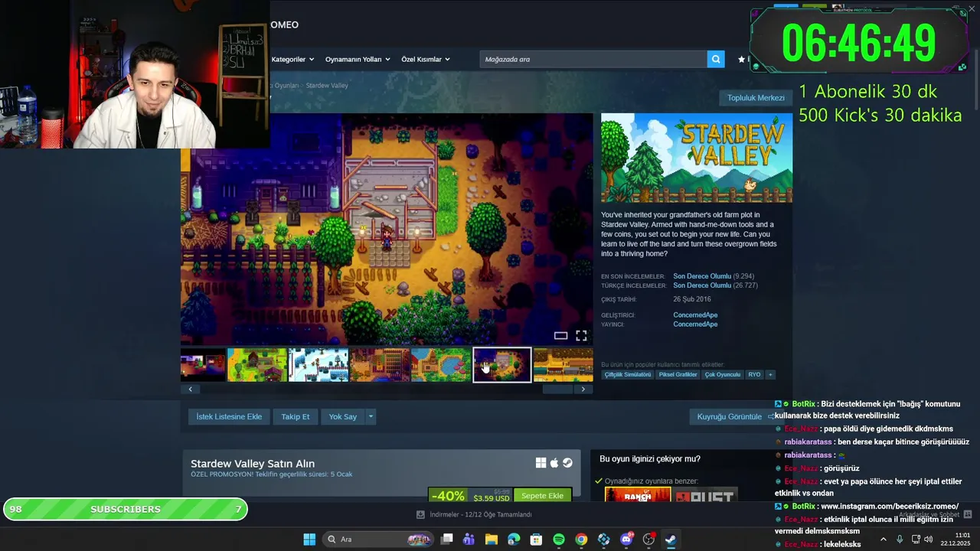
Task: Click the Windows platform icon in purchase box
Action: pyautogui.click(x=541, y=463)
